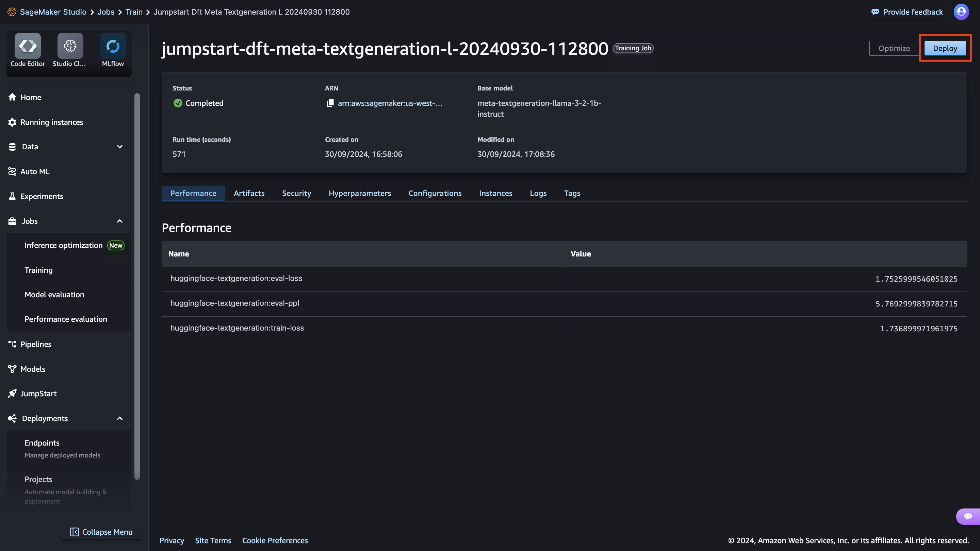Expand the Data sidebar section
Viewport: 980px width, 551px height.
(119, 146)
